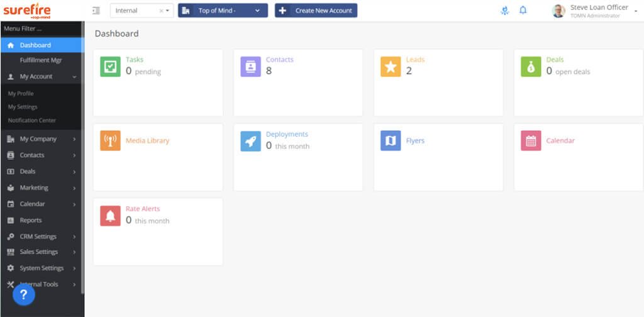Expand the System Settings chevron
The image size is (644, 317).
click(x=74, y=269)
